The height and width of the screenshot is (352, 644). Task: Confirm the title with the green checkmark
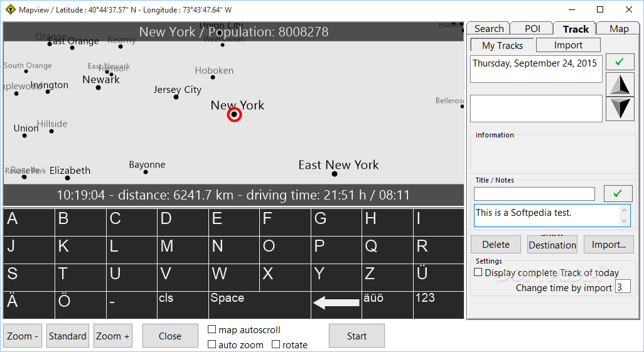[x=618, y=193]
